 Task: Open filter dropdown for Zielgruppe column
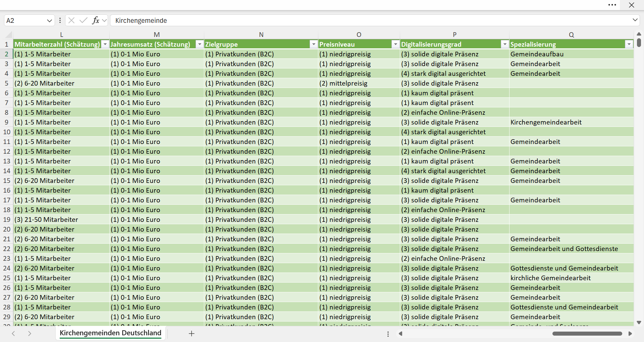tap(314, 44)
